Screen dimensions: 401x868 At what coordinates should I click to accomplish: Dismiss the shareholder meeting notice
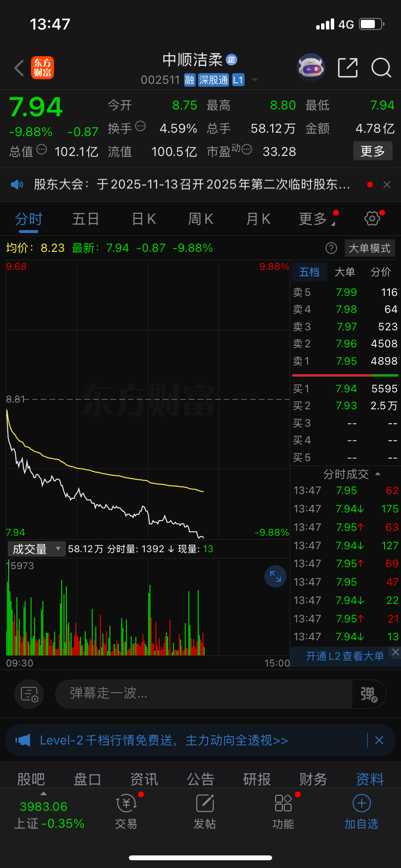(x=387, y=184)
